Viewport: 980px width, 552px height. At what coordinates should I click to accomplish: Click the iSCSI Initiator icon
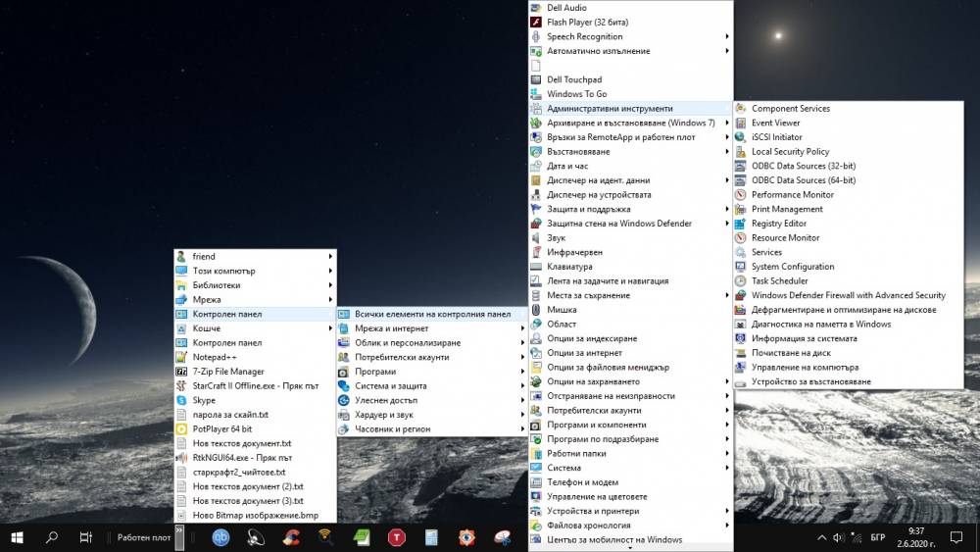[x=741, y=137]
